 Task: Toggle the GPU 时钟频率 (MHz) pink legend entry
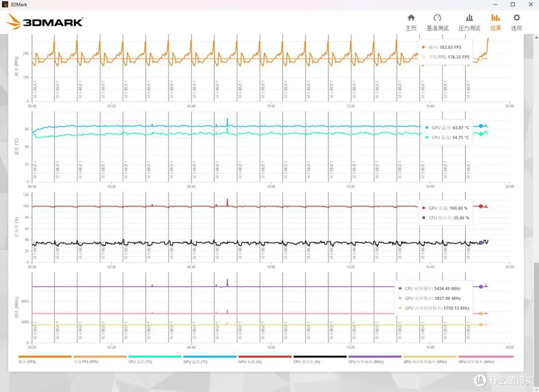[486, 359]
